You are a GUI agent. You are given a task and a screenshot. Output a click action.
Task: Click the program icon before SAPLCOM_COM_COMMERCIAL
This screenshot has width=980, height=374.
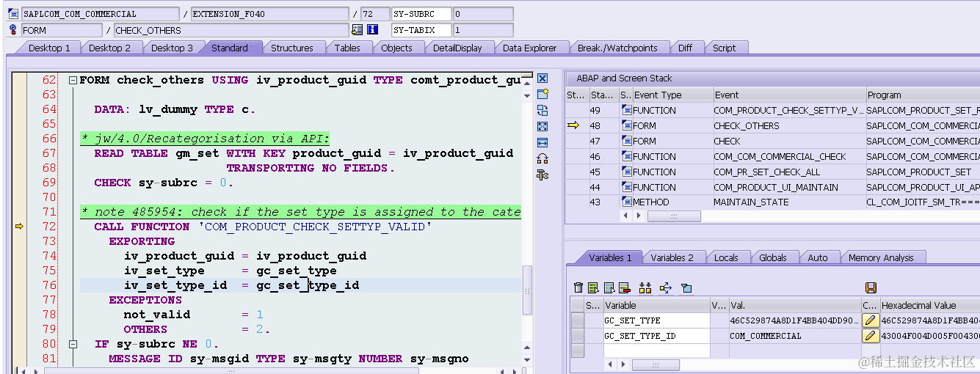[12, 14]
